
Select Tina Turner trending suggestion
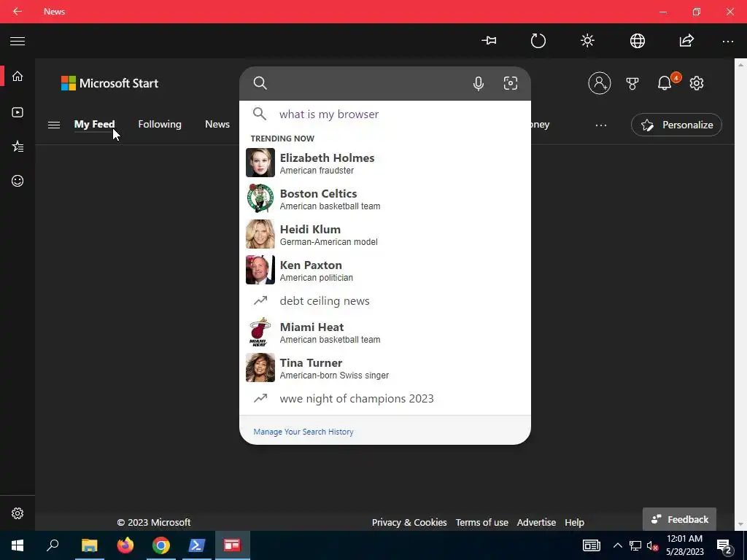385,367
